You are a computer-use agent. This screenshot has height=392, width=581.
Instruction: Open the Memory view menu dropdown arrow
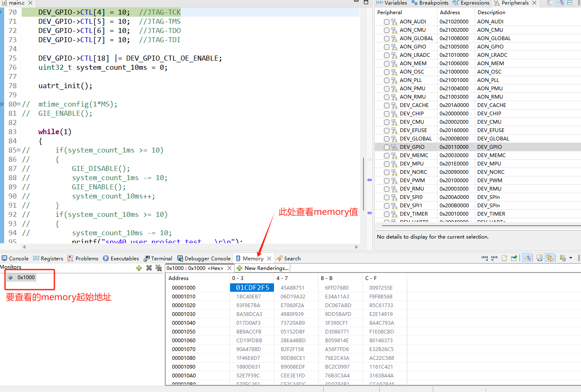tap(571, 258)
